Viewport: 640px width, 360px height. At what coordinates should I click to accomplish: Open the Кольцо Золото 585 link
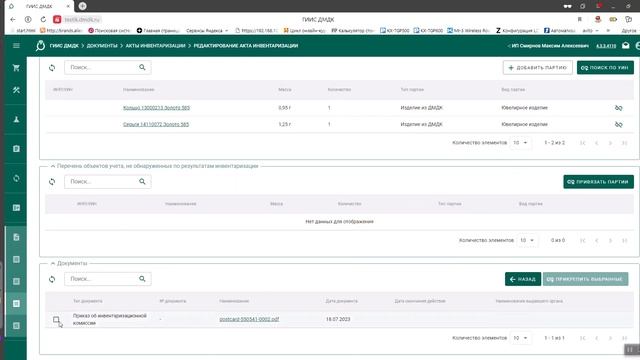point(156,108)
